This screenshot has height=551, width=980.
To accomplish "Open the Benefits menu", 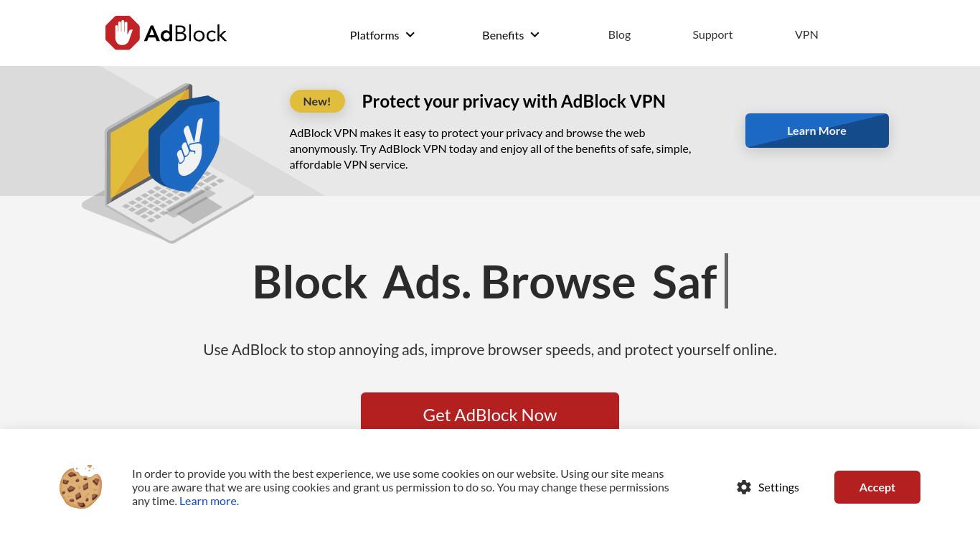I will tap(503, 35).
